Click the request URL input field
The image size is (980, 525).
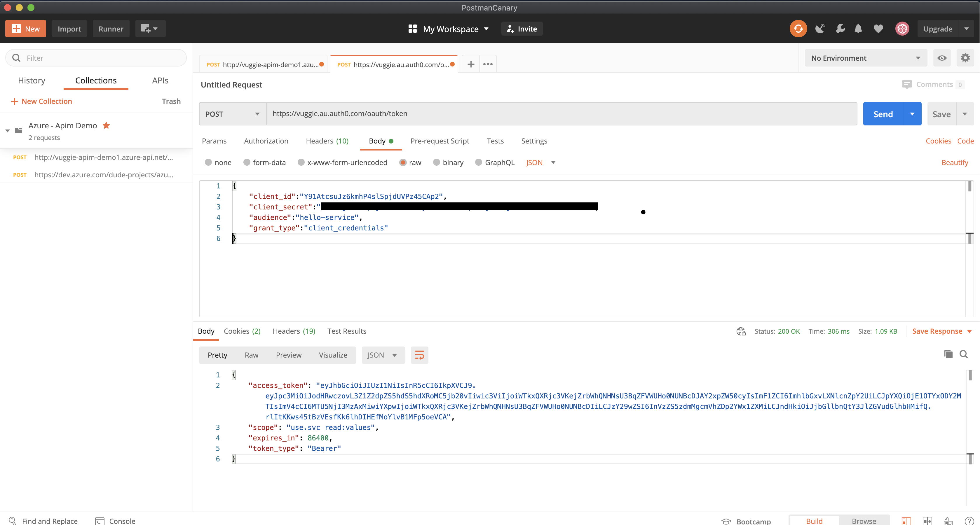(x=561, y=114)
